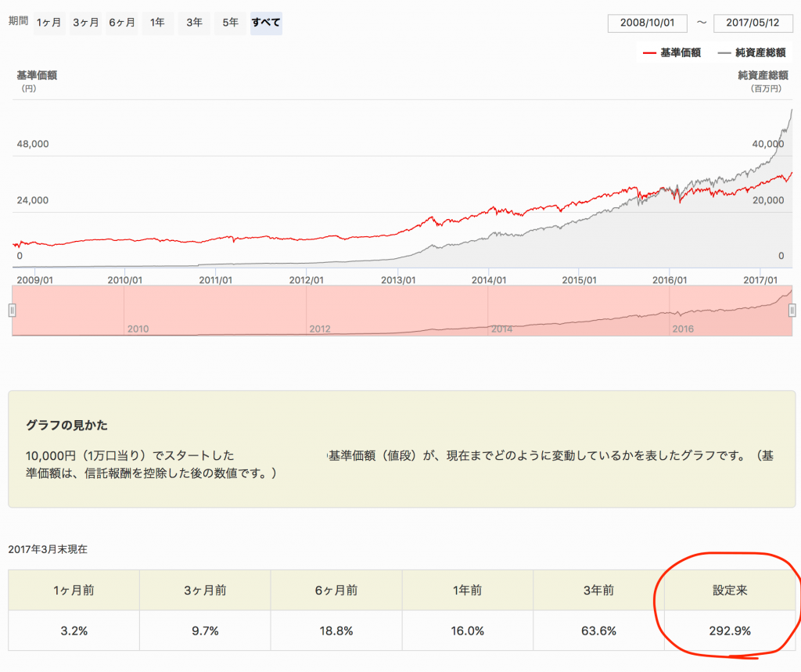The height and width of the screenshot is (672, 801).
Task: Click the 2014/01 x-axis label
Action: [x=489, y=280]
